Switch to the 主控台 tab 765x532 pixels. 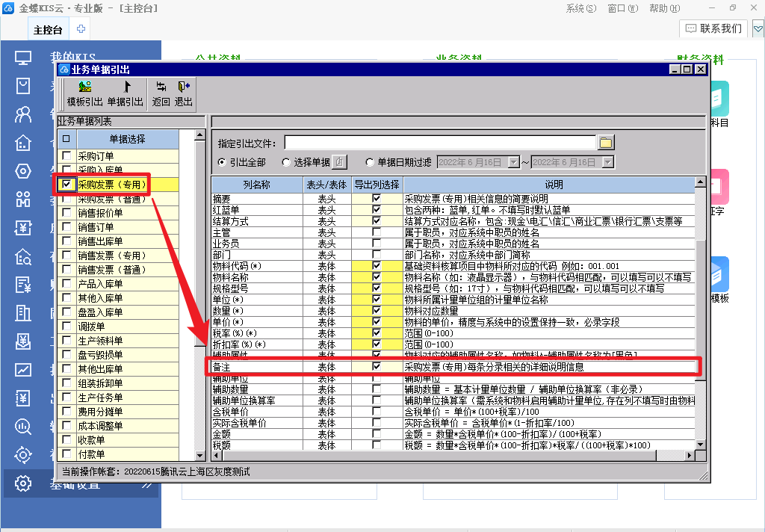pyautogui.click(x=48, y=30)
